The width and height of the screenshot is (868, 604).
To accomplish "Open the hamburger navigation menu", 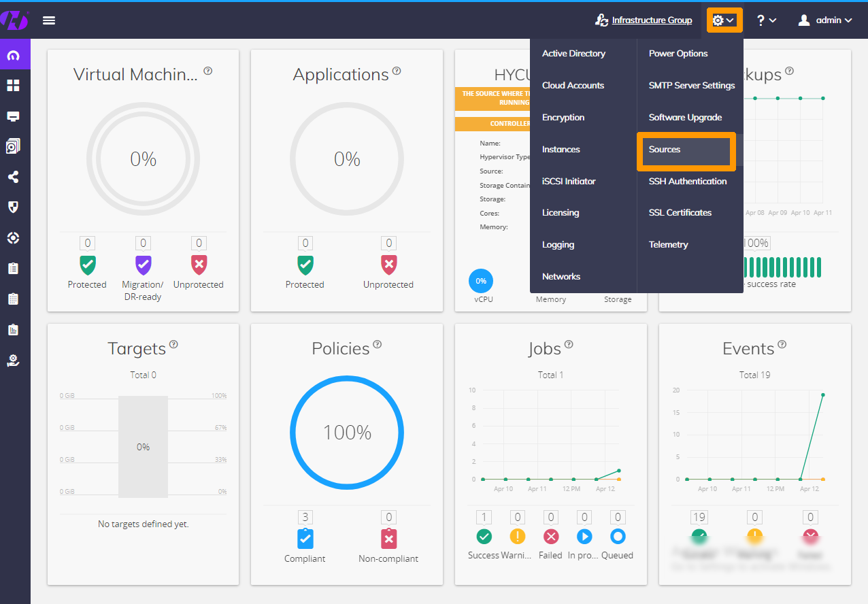I will tap(49, 20).
